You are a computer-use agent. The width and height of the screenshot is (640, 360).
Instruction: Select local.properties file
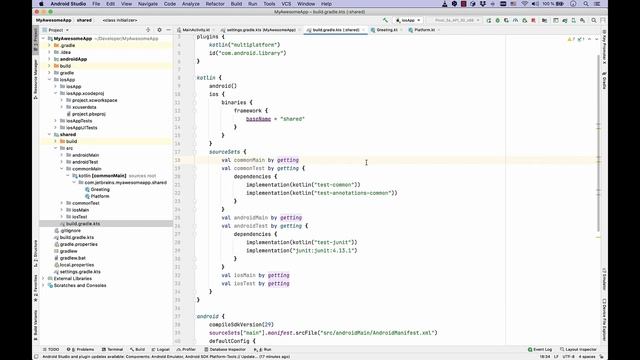pos(77,265)
